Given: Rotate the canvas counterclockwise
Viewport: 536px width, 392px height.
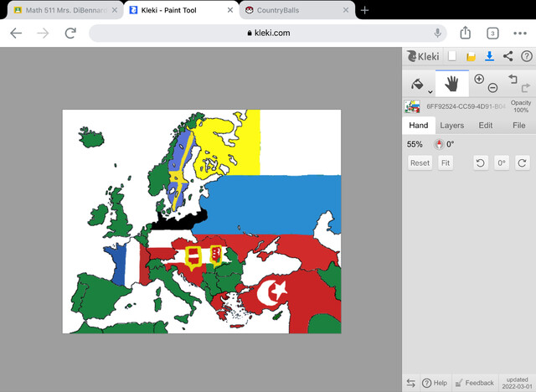Looking at the screenshot, I should pos(480,163).
